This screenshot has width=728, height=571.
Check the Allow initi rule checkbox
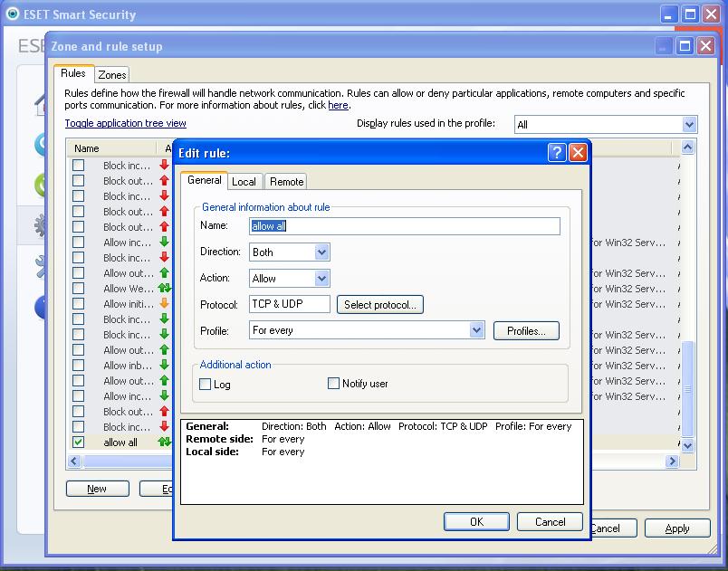tap(79, 303)
